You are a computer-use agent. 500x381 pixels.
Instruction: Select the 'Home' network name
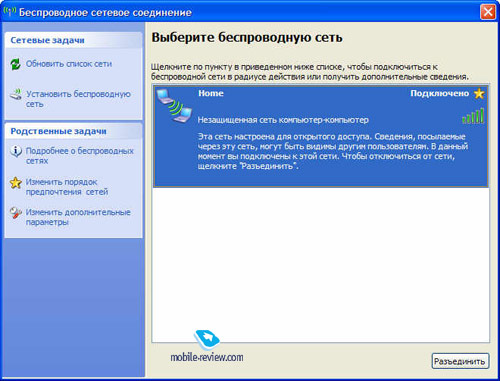(x=211, y=93)
